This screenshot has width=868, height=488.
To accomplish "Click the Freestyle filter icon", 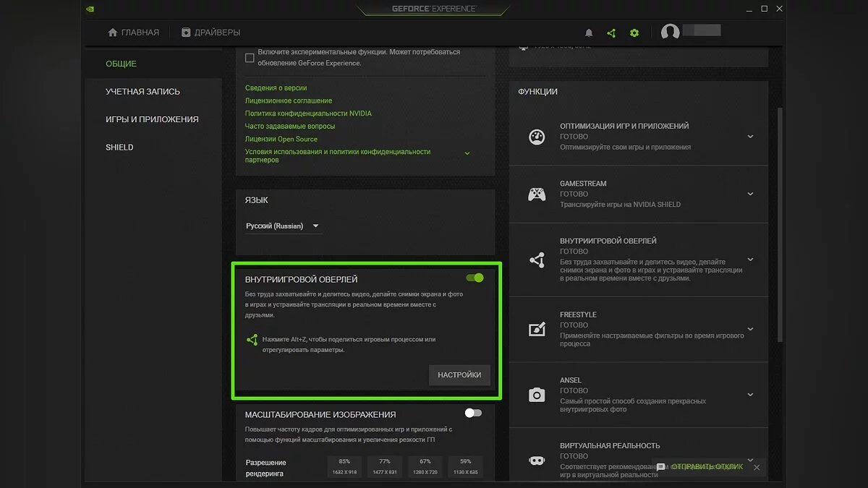I will pos(536,329).
